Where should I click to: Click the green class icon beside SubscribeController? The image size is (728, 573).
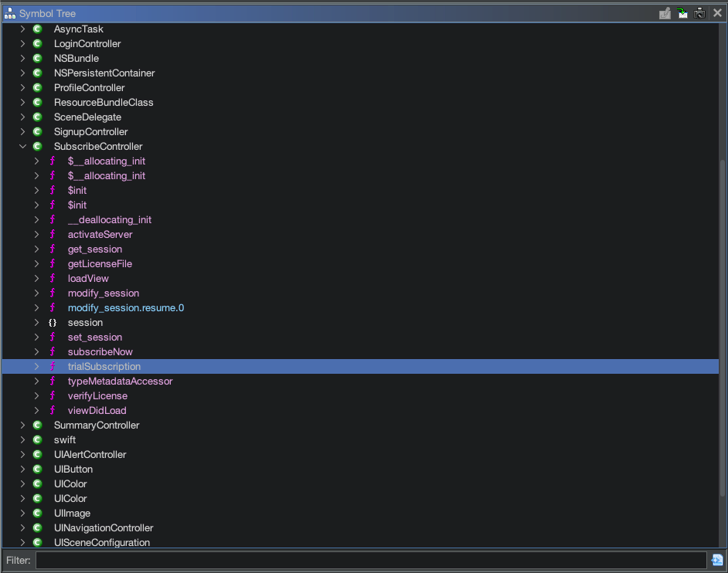(37, 147)
